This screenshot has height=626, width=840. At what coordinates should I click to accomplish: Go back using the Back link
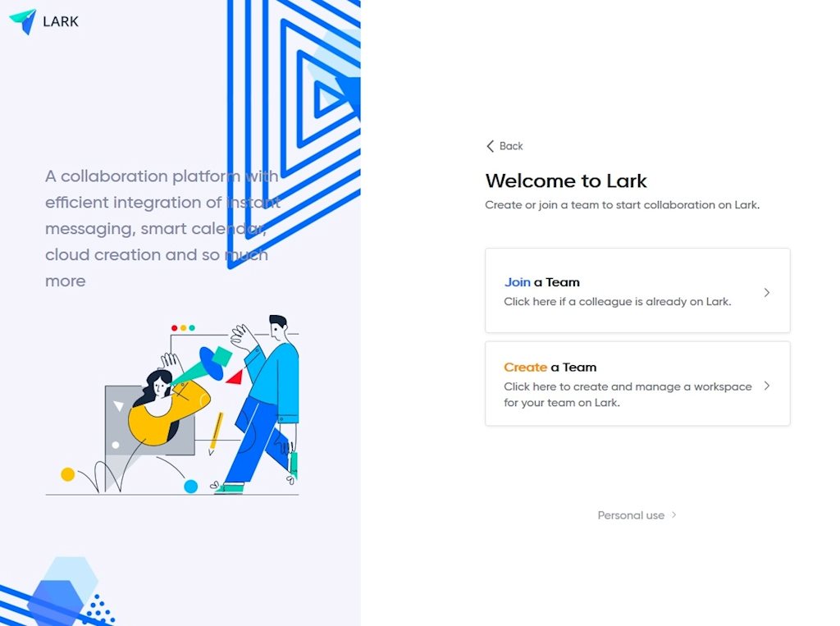pyautogui.click(x=504, y=146)
